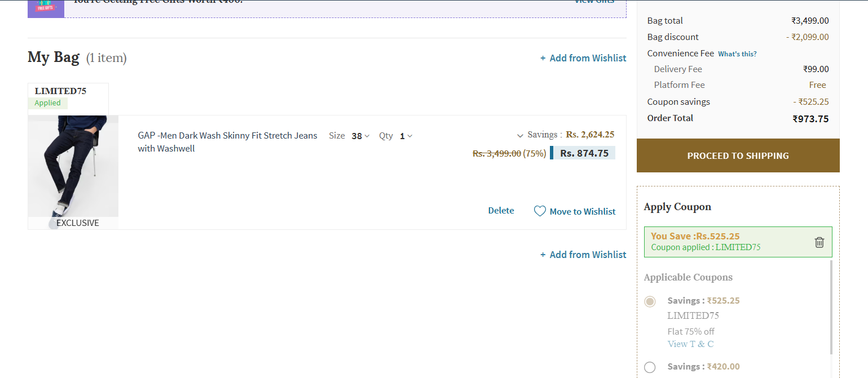Click the Proceed to Shipping button
The width and height of the screenshot is (868, 378).
pyautogui.click(x=738, y=155)
